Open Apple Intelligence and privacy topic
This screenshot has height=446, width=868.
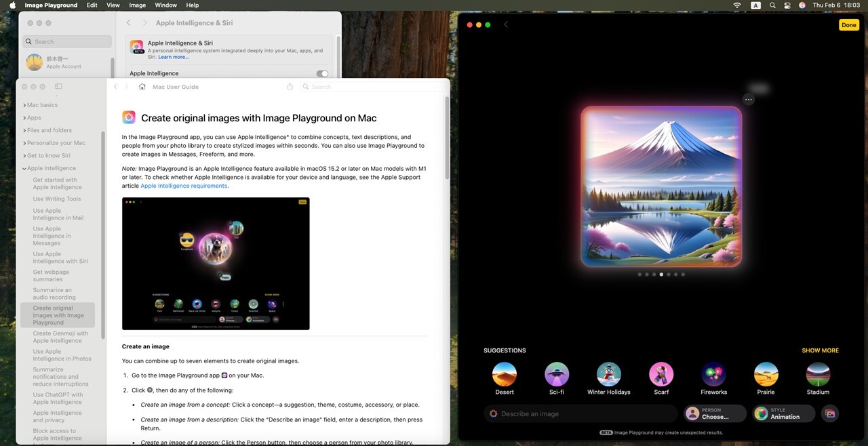coord(57,416)
